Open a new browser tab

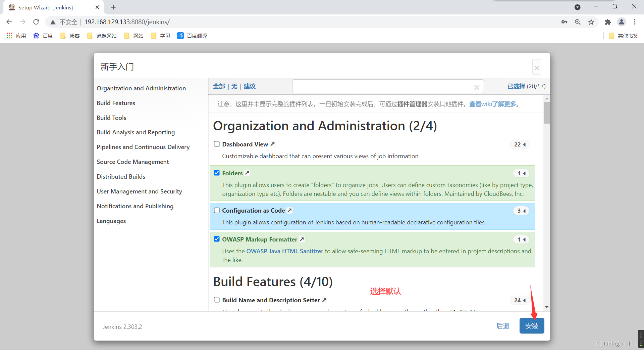113,7
